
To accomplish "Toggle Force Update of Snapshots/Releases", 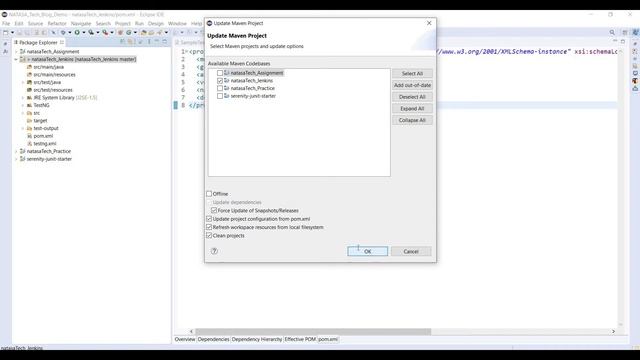I will (x=214, y=210).
